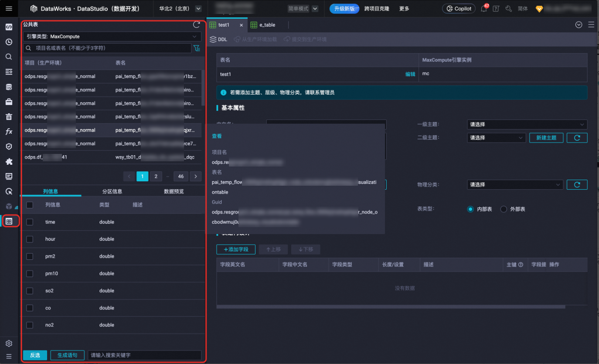Open the 引擎类型 MaxCompute dropdown

pyautogui.click(x=112, y=37)
